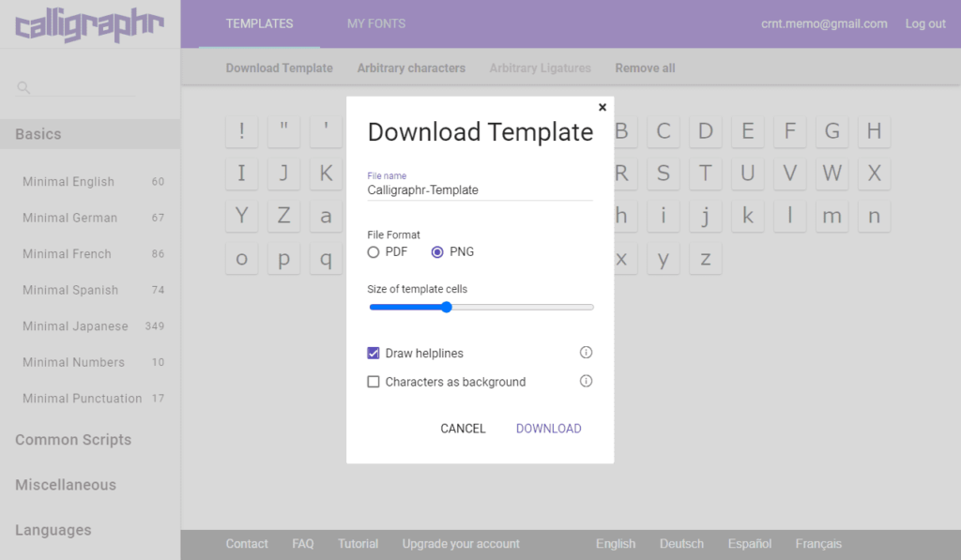Select the PNG file format radio button
Viewport: 961px width, 560px height.
[x=437, y=251]
